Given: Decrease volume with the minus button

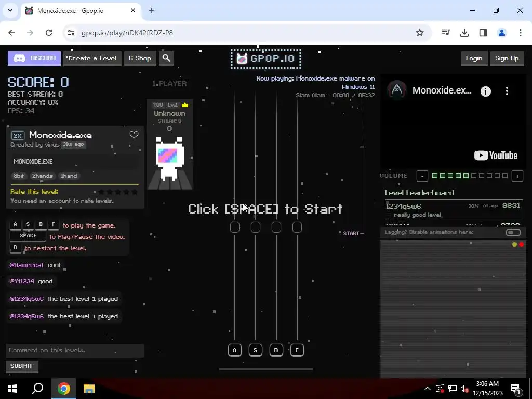Looking at the screenshot, I should tap(422, 176).
